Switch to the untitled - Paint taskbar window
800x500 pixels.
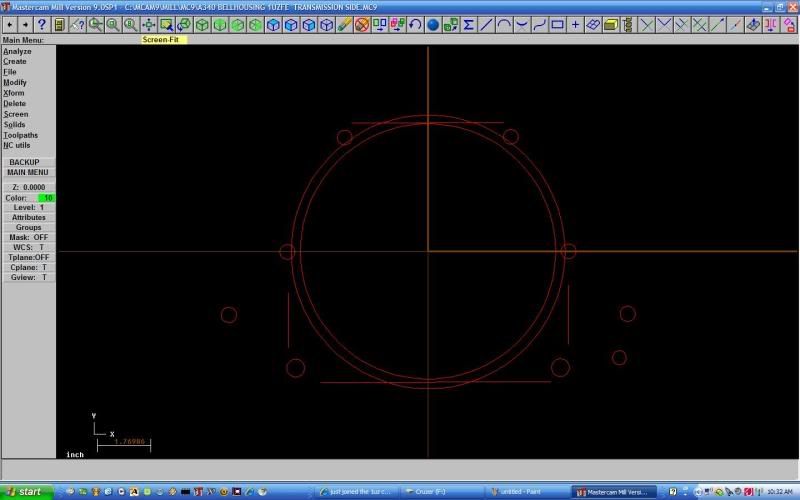point(527,492)
